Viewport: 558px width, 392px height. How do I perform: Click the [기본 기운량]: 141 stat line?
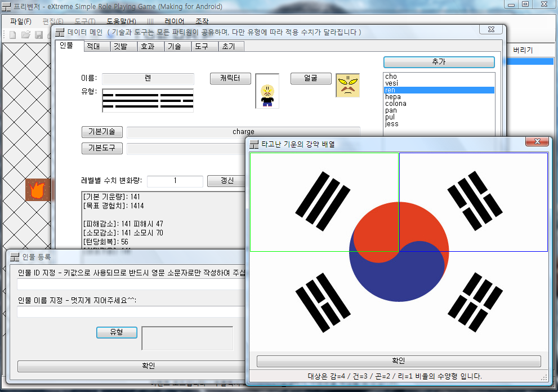[111, 197]
